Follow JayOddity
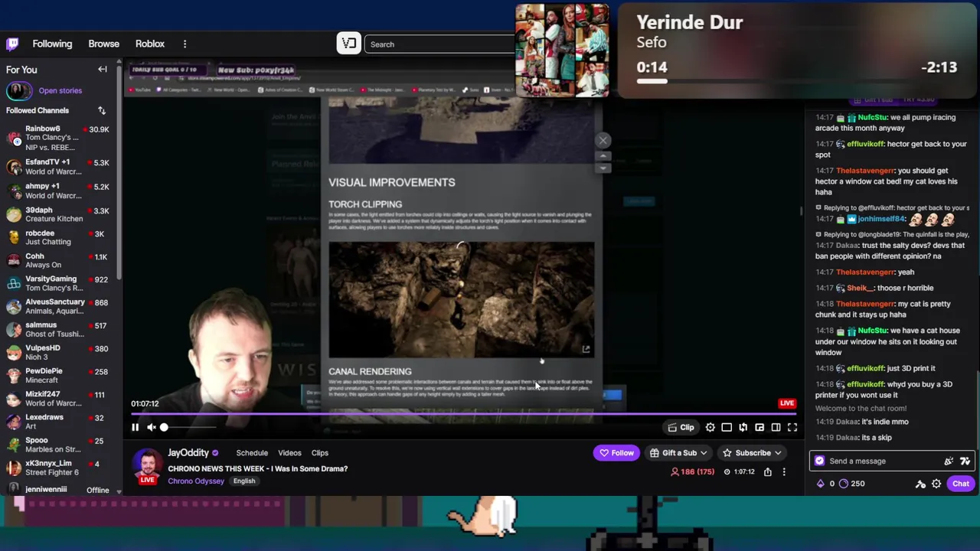The width and height of the screenshot is (980, 551). tap(616, 453)
